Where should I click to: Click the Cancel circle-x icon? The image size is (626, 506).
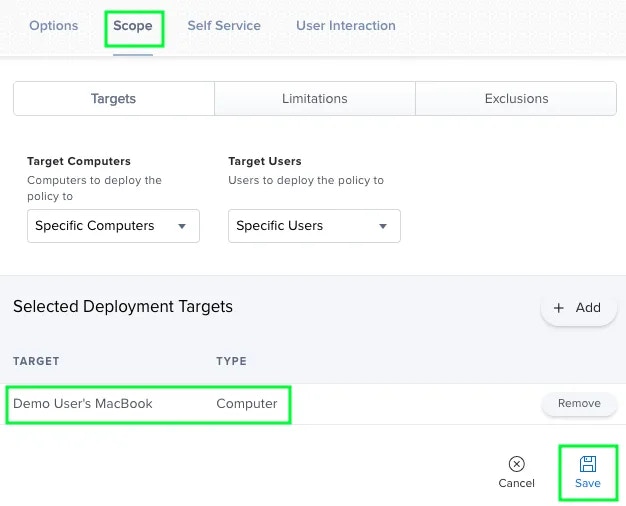[x=516, y=463]
